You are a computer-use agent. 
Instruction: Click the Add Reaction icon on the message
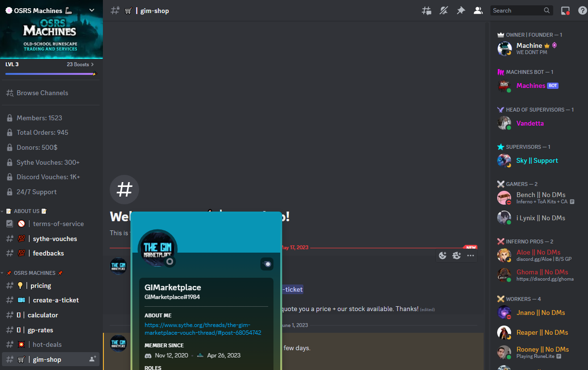[x=443, y=256]
